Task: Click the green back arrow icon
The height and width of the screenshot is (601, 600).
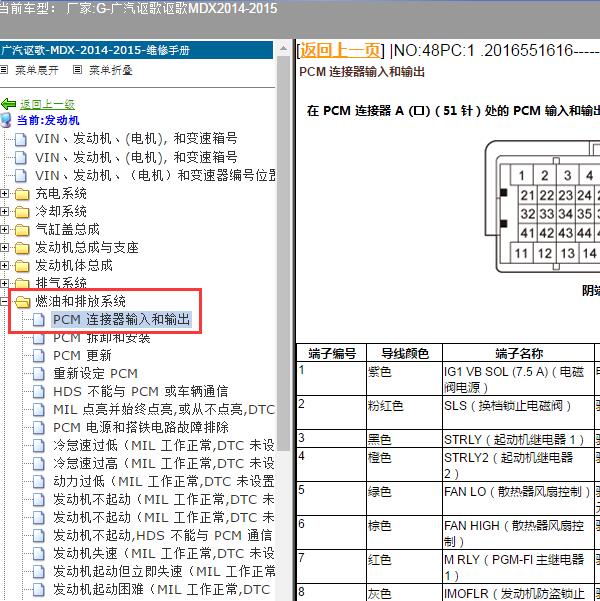Action: coord(8,104)
